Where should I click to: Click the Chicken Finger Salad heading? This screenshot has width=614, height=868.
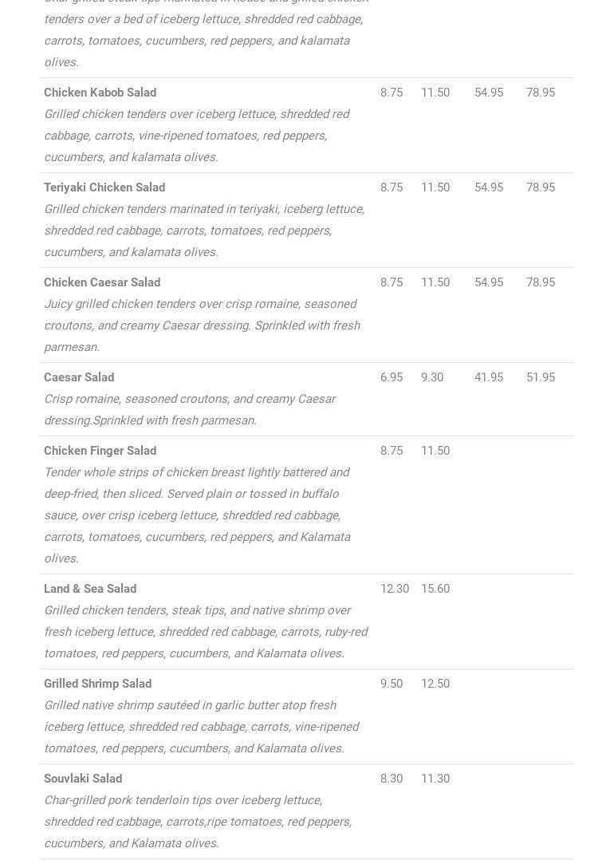[100, 451]
